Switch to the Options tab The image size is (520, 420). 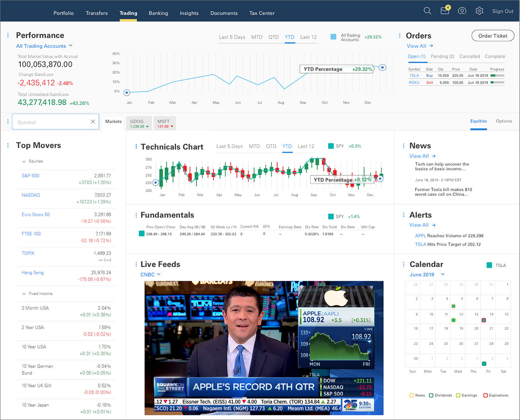pos(504,121)
